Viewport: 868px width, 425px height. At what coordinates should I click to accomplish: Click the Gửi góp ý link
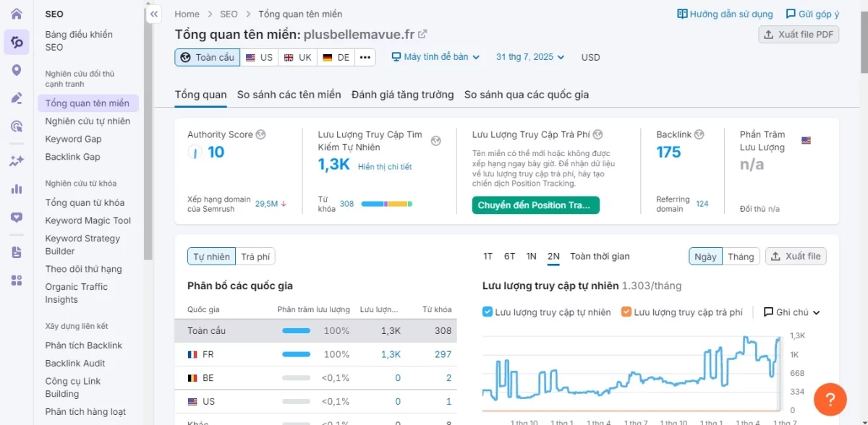(x=812, y=14)
